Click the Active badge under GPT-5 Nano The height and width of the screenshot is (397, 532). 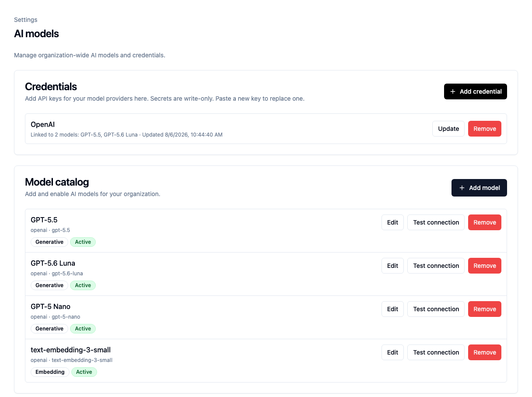pos(83,329)
